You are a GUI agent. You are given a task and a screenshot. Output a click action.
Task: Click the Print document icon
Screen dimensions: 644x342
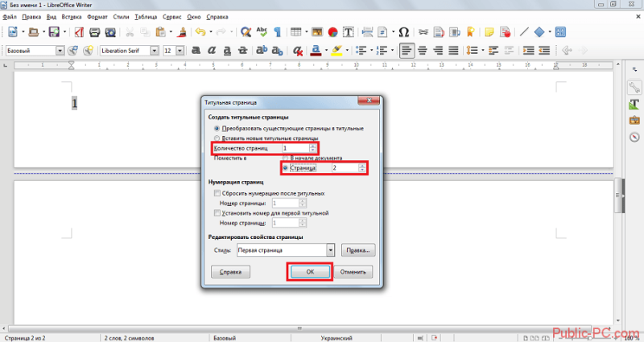click(x=95, y=32)
